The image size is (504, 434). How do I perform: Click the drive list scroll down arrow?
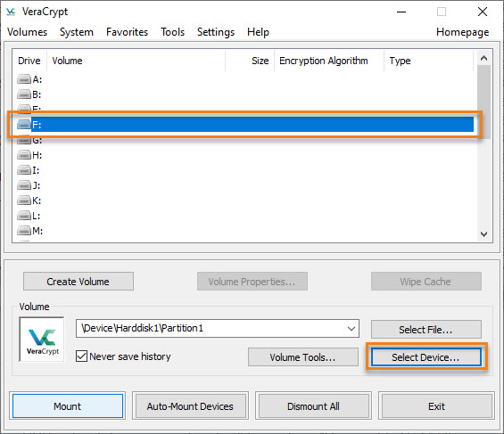(x=483, y=234)
